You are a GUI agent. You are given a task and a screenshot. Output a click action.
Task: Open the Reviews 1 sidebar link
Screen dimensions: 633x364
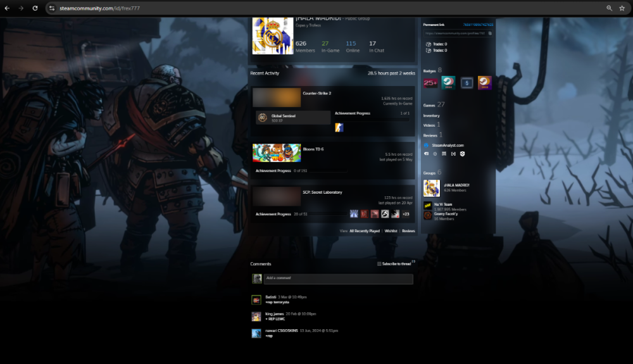433,135
